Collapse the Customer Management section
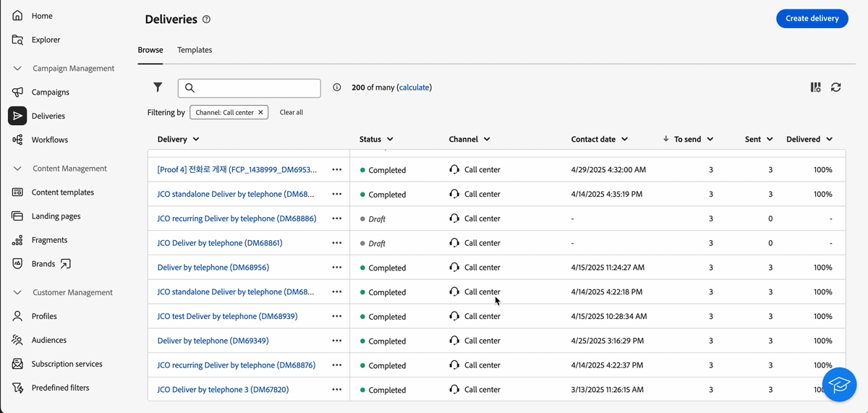Viewport: 868px width, 413px height. pos(18,293)
